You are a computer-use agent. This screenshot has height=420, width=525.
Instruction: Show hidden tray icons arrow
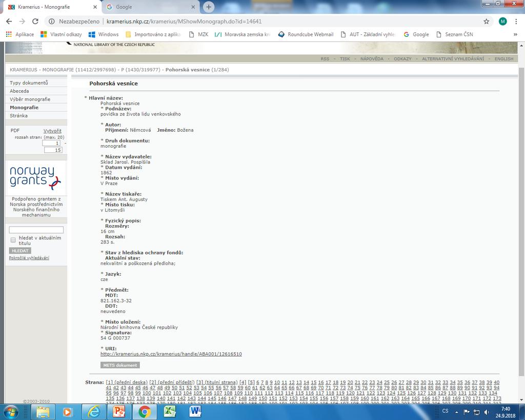coord(456,412)
